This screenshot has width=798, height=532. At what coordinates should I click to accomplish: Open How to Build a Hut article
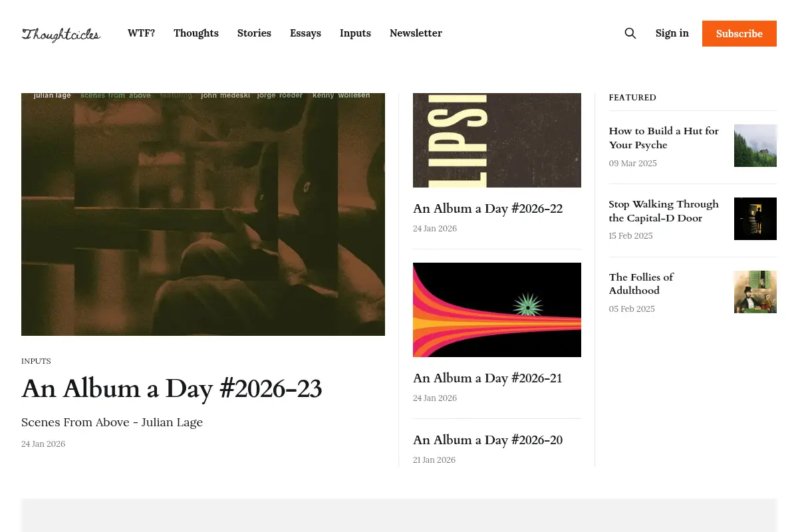[664, 138]
